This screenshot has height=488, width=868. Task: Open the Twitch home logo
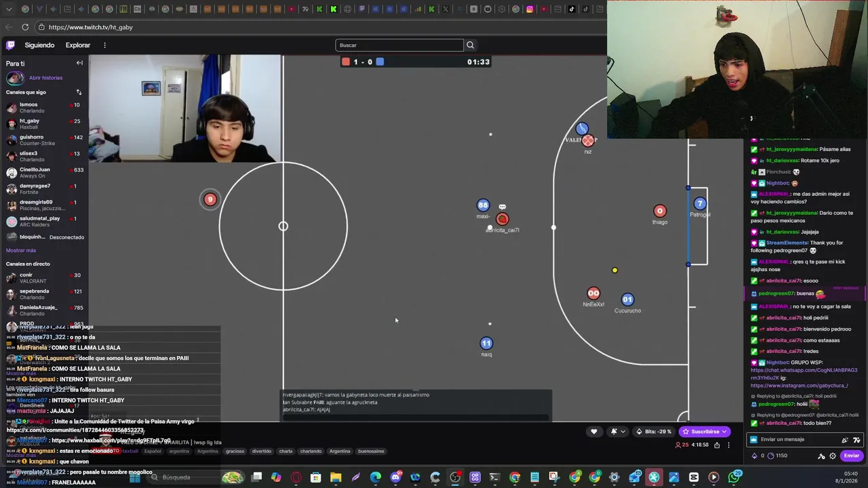coord(10,45)
